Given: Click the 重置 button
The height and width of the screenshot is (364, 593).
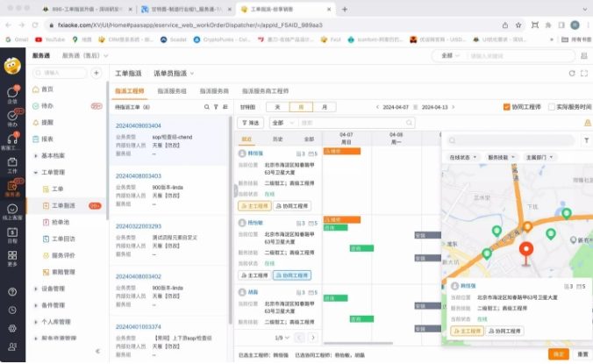Looking at the screenshot, I should (x=582, y=354).
